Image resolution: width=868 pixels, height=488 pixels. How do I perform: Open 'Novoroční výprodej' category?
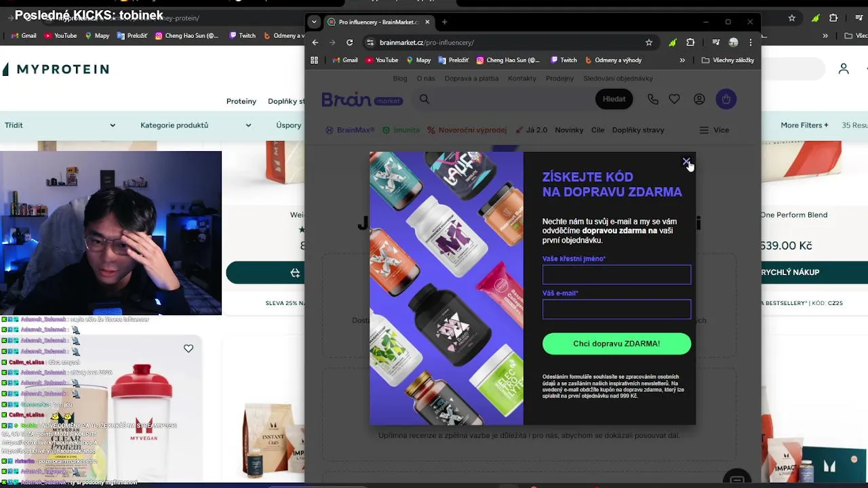pos(467,130)
